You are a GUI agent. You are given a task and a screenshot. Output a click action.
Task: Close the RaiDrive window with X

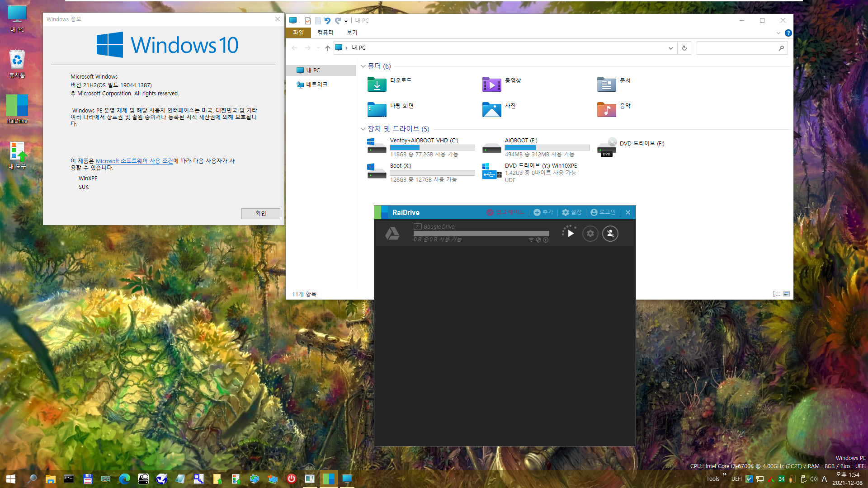pos(628,212)
